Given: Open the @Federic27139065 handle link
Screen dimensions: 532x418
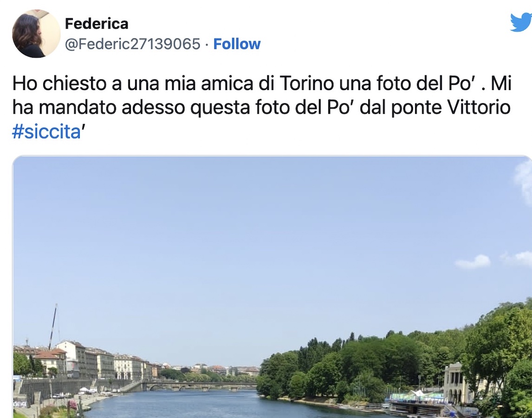Looking at the screenshot, I should click(133, 44).
